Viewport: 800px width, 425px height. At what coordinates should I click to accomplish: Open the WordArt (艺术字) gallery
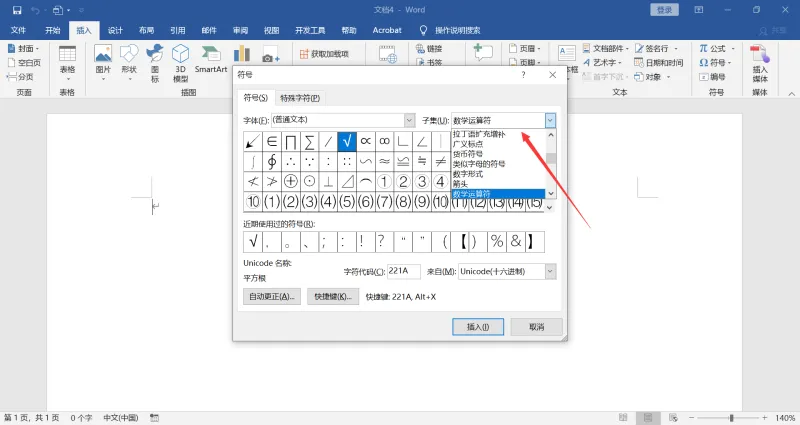pos(603,63)
